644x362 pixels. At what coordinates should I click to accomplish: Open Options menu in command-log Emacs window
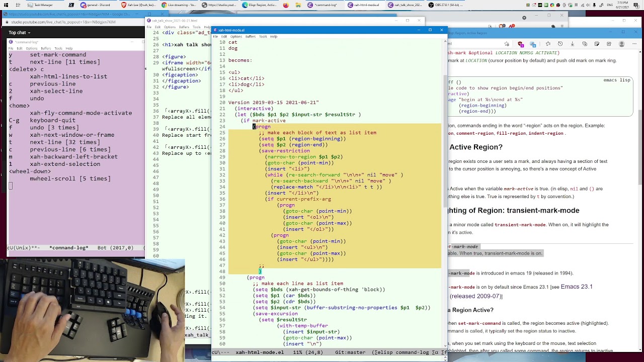(32, 49)
